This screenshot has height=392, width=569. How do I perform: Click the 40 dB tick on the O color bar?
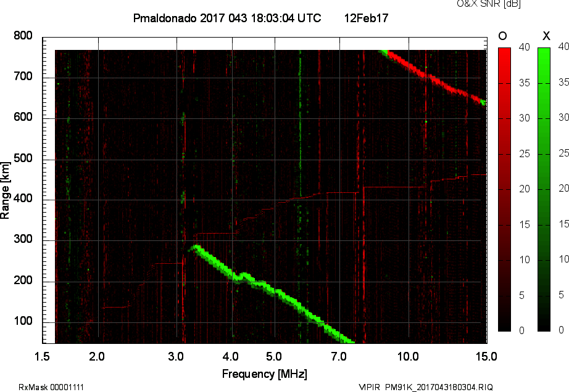pos(524,47)
